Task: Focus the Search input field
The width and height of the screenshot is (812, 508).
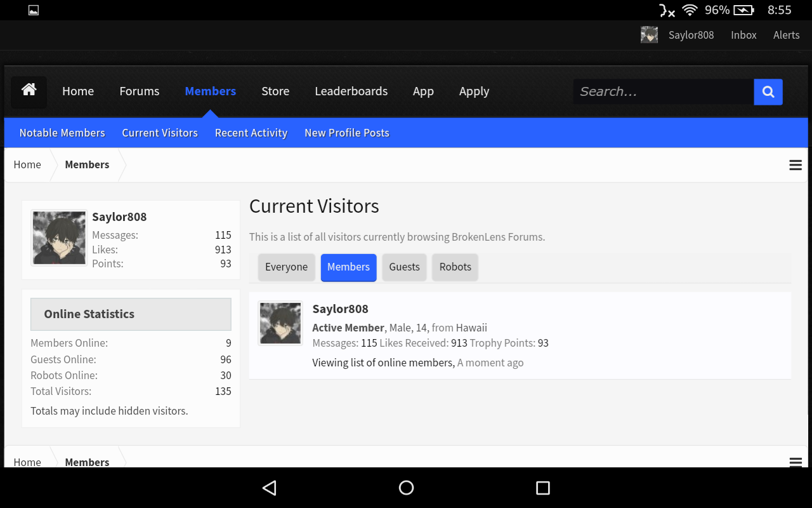Action: coord(664,92)
